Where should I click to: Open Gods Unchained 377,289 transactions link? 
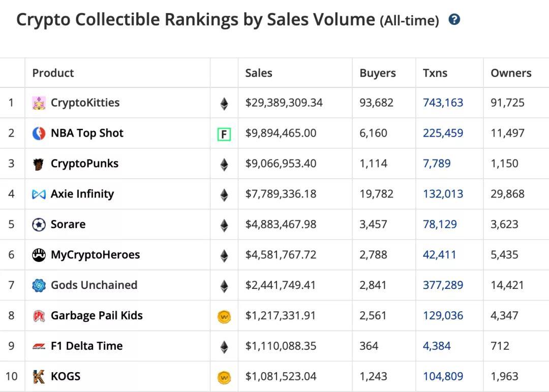(443, 285)
